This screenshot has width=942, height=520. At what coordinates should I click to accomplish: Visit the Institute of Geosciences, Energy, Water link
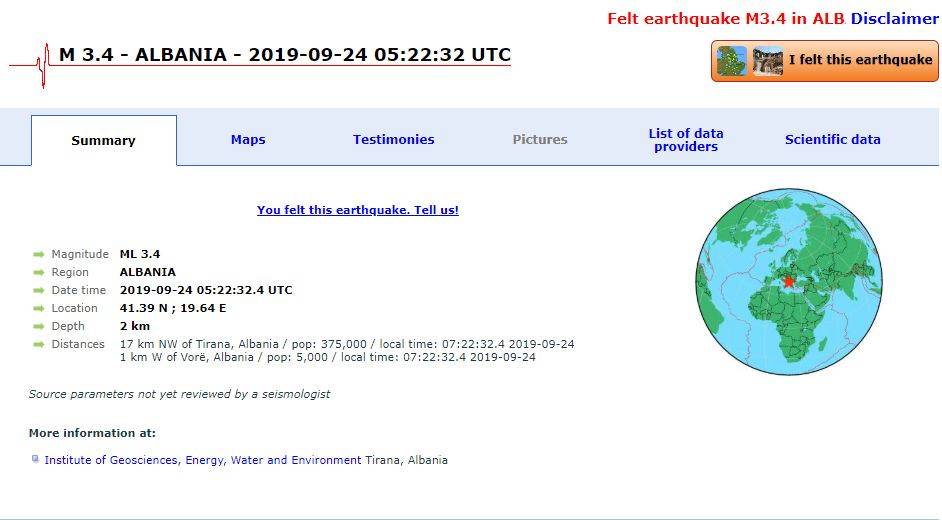tap(203, 461)
